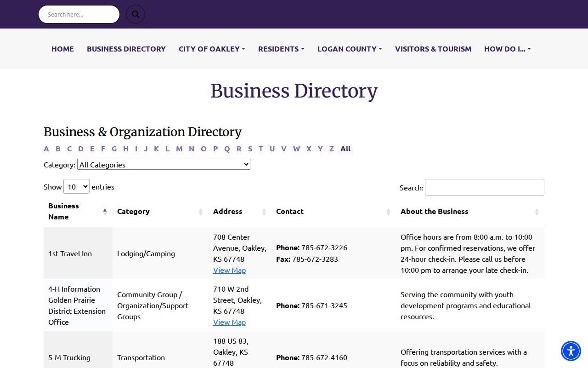This screenshot has height=368, width=588.
Task: Click fax number 785-672-3283
Action: click(x=315, y=259)
